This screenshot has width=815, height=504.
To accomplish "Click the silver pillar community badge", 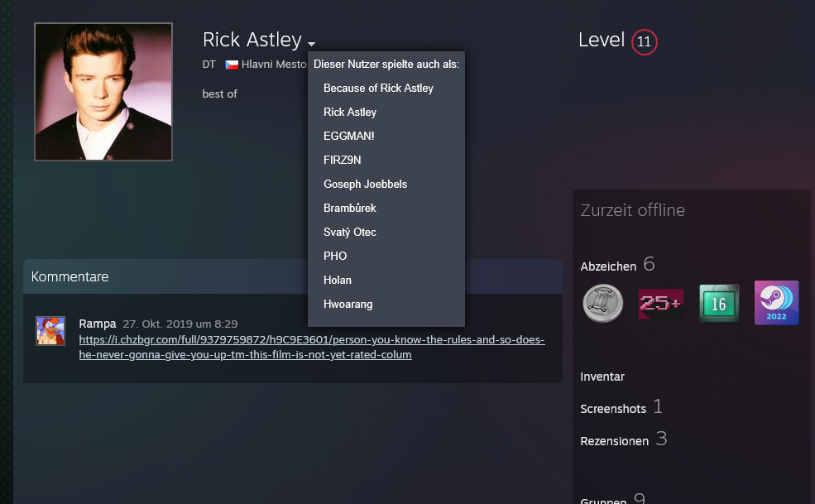I will (602, 303).
